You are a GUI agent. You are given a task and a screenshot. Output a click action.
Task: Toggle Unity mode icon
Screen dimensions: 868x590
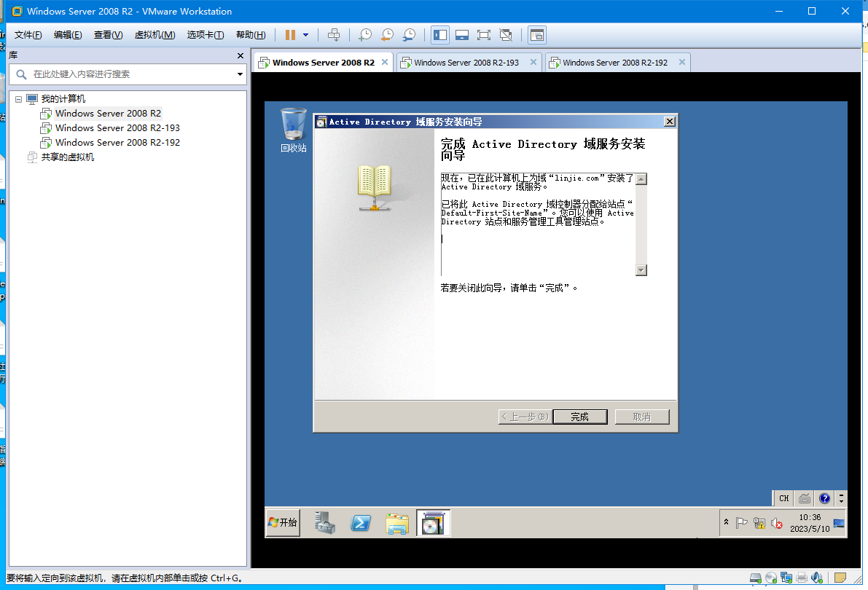tap(505, 35)
